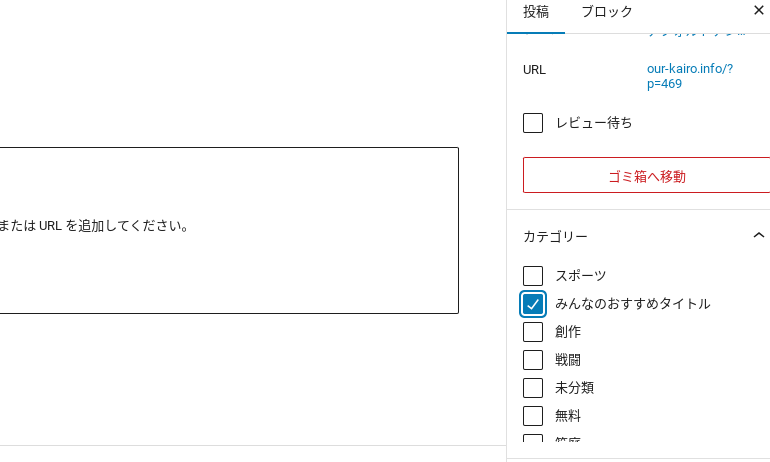
Task: Enable the レビュー待ち checkbox
Action: pyautogui.click(x=533, y=123)
